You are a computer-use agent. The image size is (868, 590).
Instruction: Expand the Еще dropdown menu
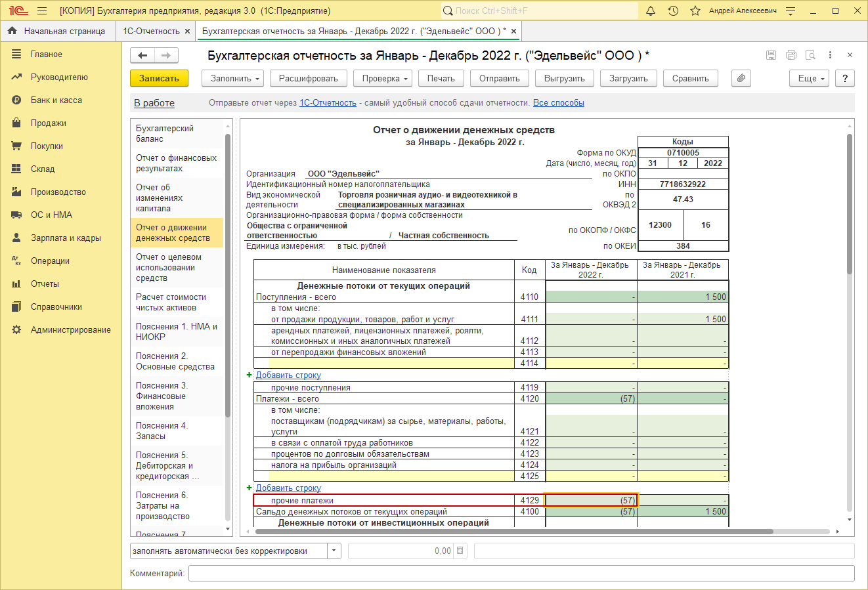click(809, 78)
